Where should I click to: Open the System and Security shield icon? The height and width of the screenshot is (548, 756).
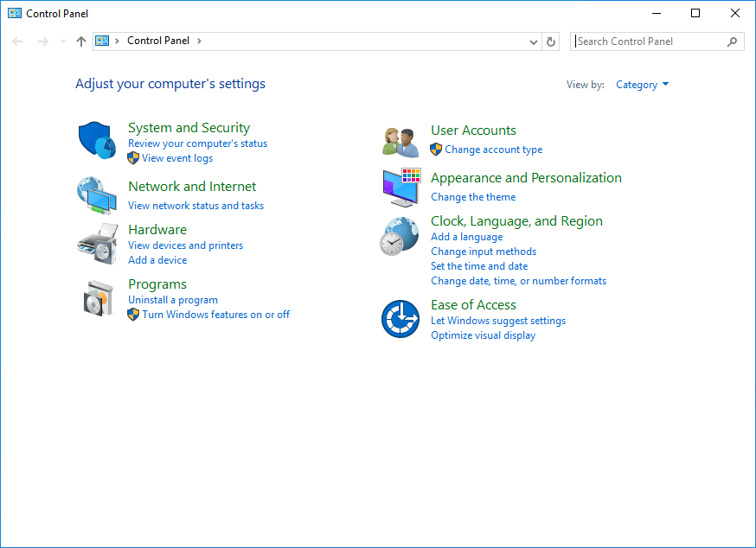(96, 140)
